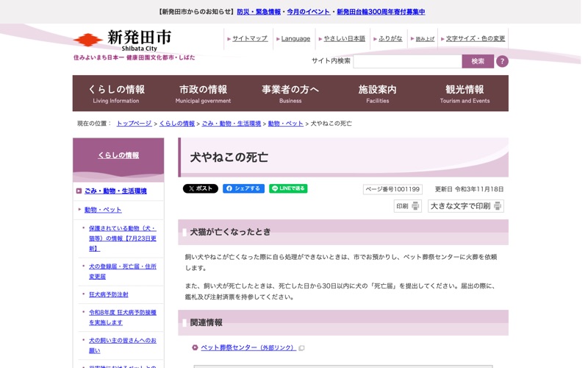Open 市政の情報 navigation menu

tap(204, 93)
